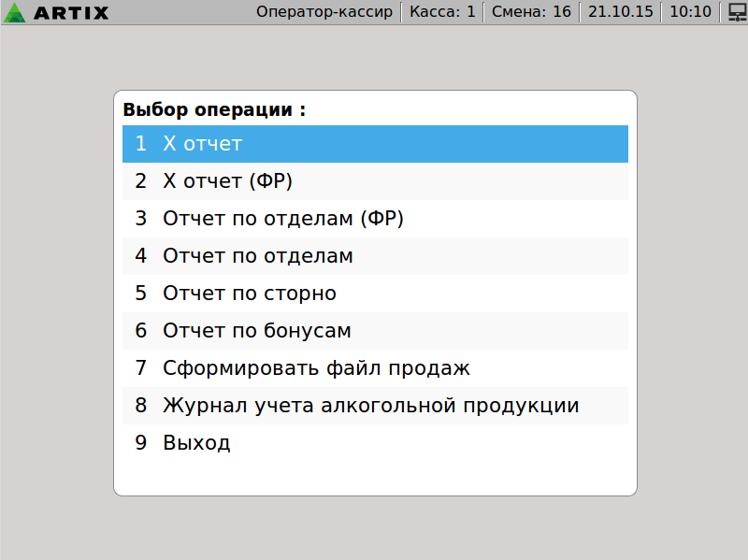The image size is (748, 560).
Task: Choose Сформировать файл продаж
Action: [374, 368]
